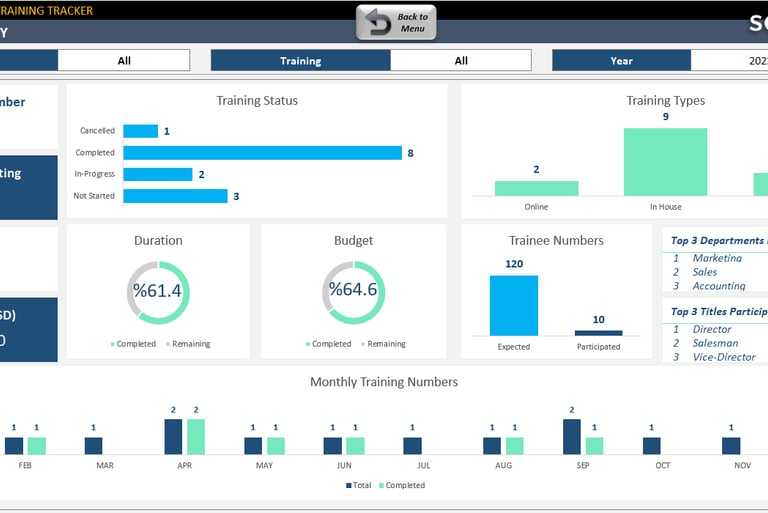Click the MAY month axis label

click(x=264, y=465)
